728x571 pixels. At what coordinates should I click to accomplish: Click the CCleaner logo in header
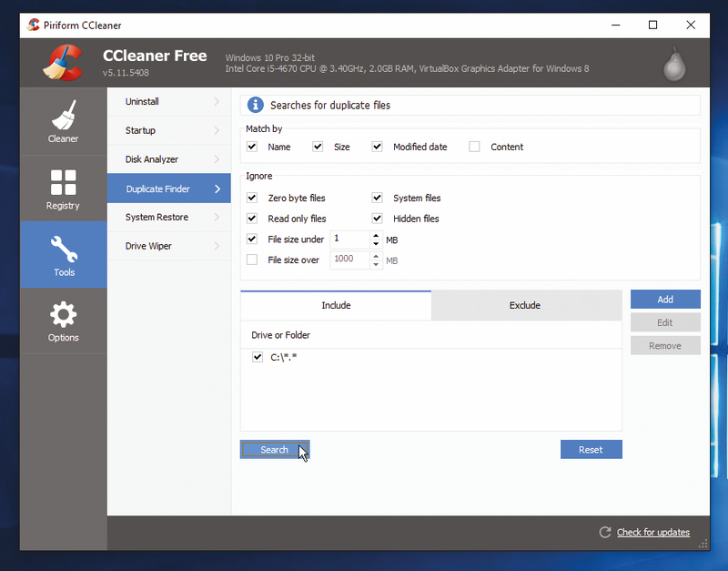[x=63, y=63]
